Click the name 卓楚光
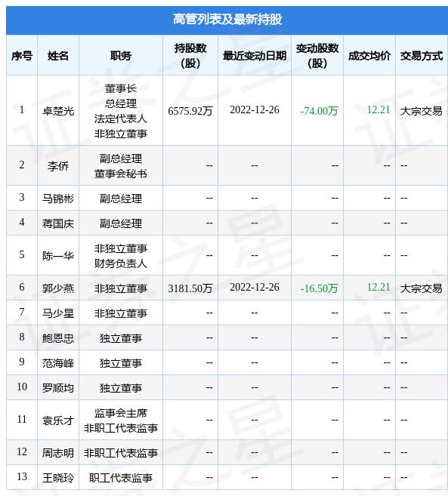Screen dimensions: 448x496 tap(58, 111)
